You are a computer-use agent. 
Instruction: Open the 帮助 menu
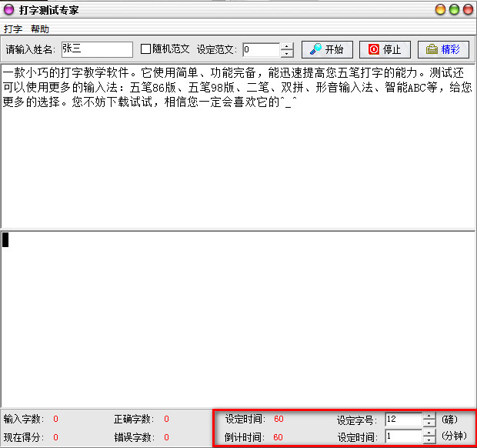(40, 29)
